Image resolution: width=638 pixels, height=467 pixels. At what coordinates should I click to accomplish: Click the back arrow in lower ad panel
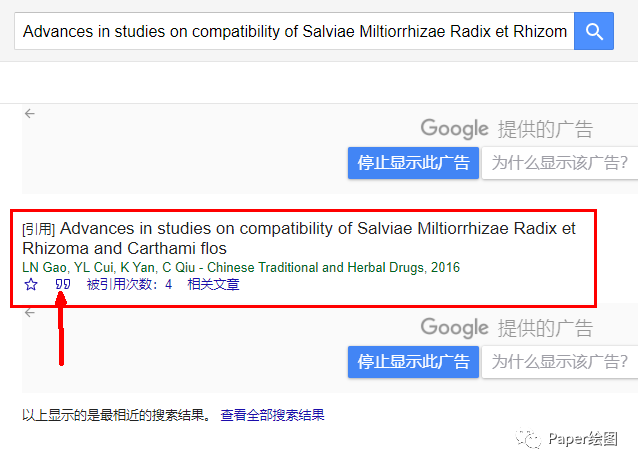pyautogui.click(x=30, y=312)
